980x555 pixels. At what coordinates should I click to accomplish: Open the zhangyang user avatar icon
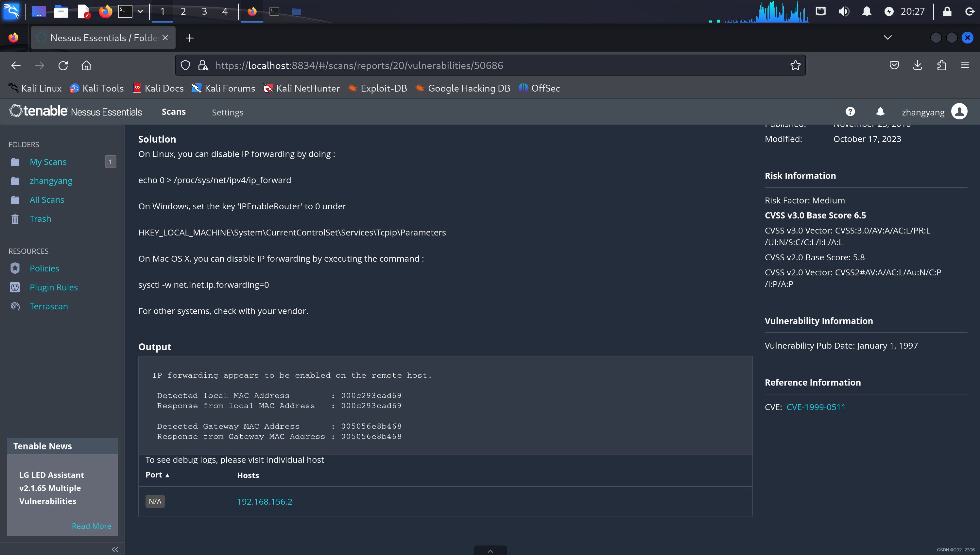[959, 112]
